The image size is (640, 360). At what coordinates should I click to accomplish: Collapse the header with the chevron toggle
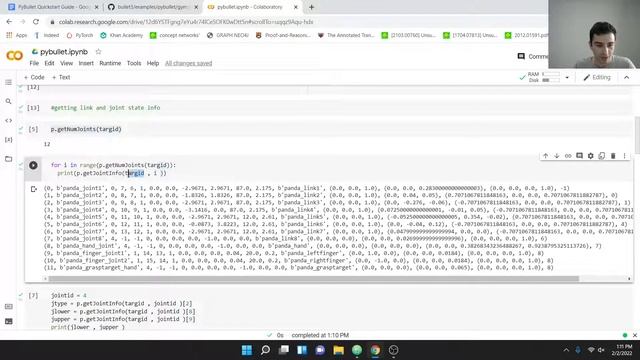pos(627,77)
